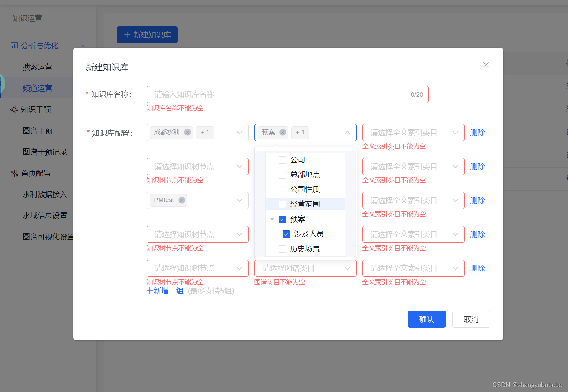
Task: Open the 请选择图谱类目 dropdown
Action: tap(305, 268)
